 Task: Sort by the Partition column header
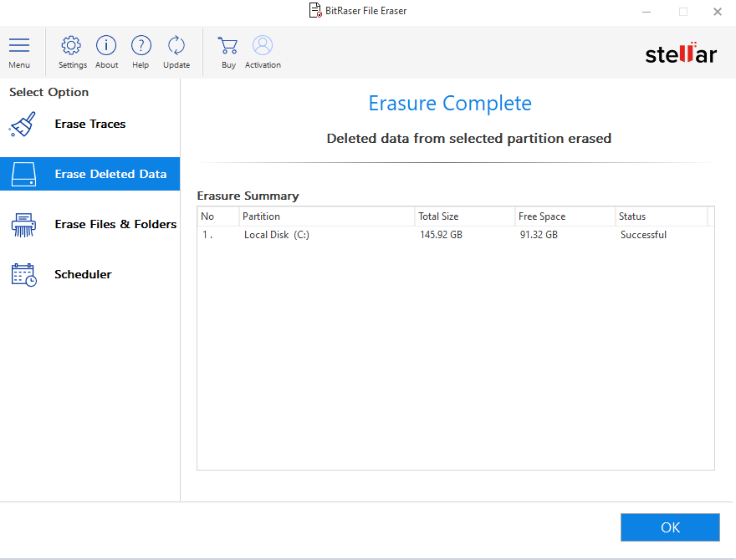click(327, 216)
